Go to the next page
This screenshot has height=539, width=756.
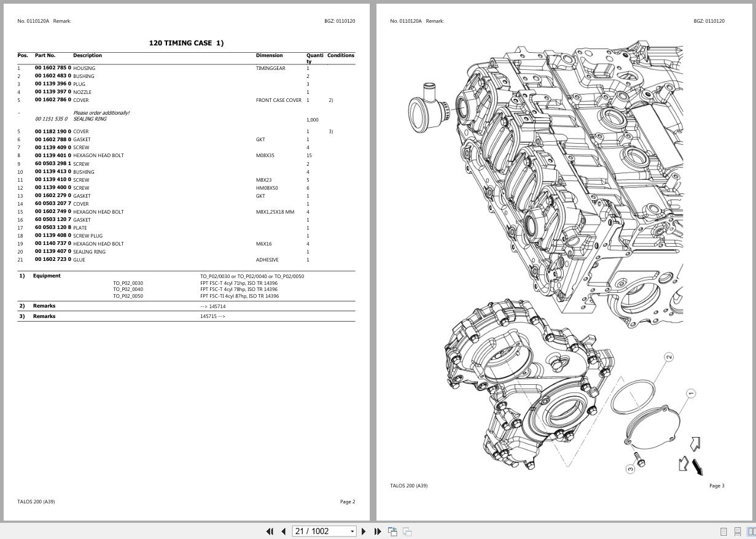pos(364,532)
